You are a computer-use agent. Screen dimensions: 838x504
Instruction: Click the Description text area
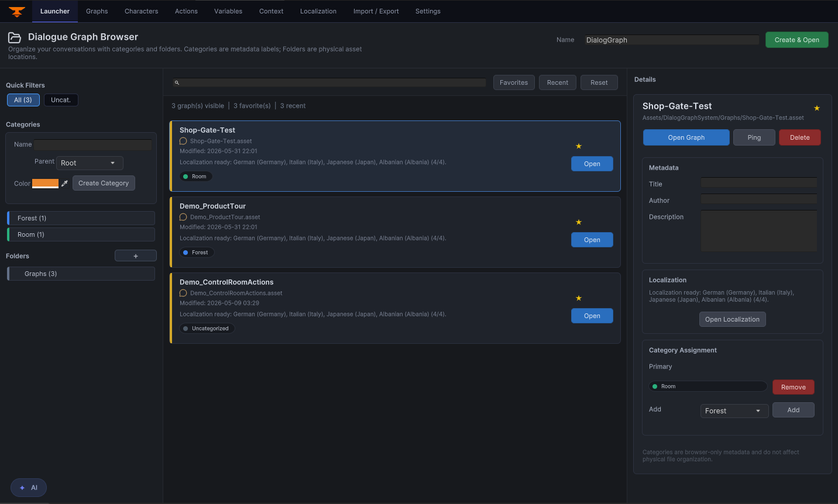759,231
